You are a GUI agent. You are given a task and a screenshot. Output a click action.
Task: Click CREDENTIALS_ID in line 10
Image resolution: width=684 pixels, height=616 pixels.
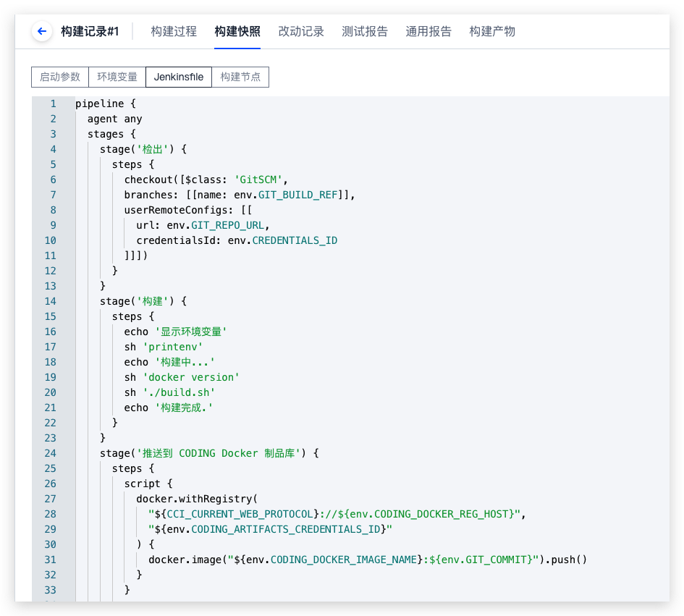[x=295, y=241]
